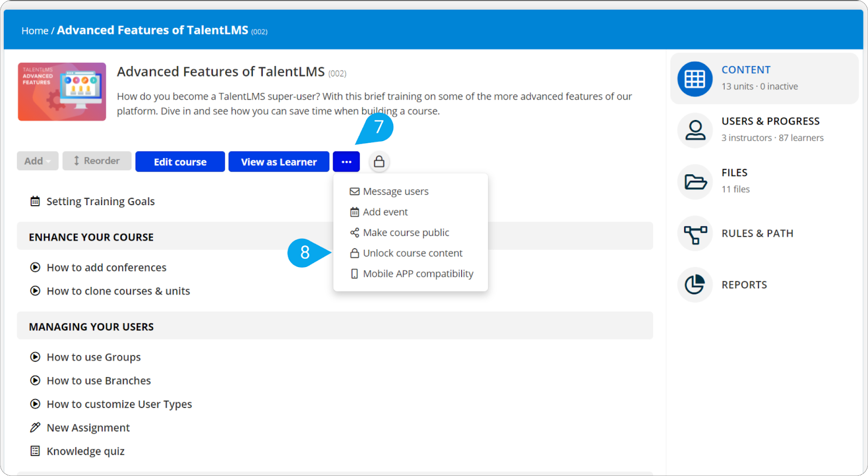Toggle the ellipsis more-options menu button
The height and width of the screenshot is (476, 868).
[347, 162]
